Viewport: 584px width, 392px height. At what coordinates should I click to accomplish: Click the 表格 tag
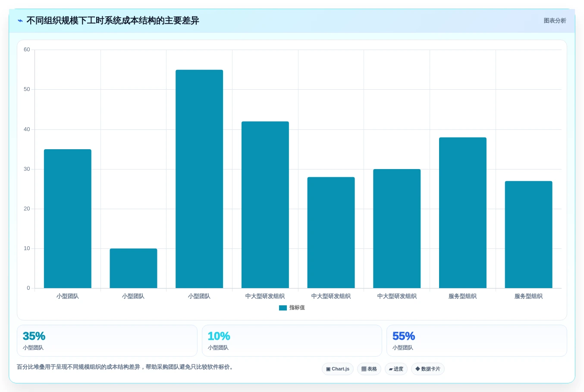(x=369, y=369)
